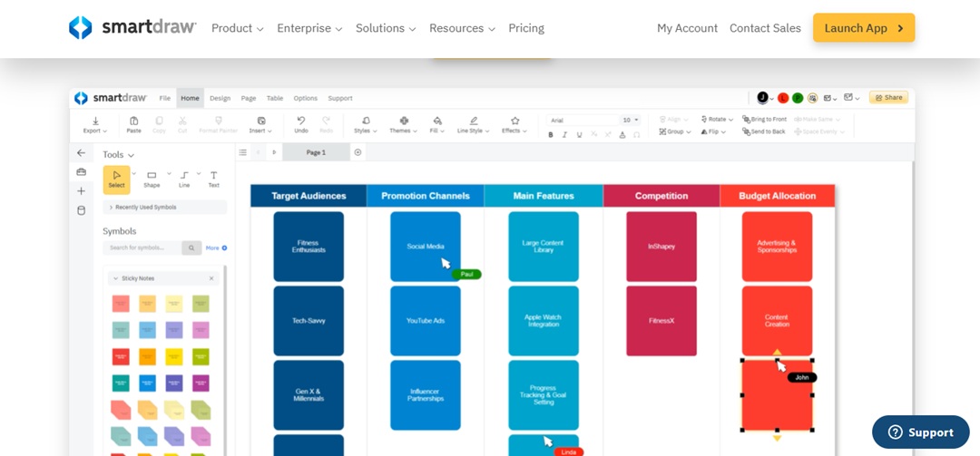
Task: Open the Pricing link
Action: tap(526, 28)
